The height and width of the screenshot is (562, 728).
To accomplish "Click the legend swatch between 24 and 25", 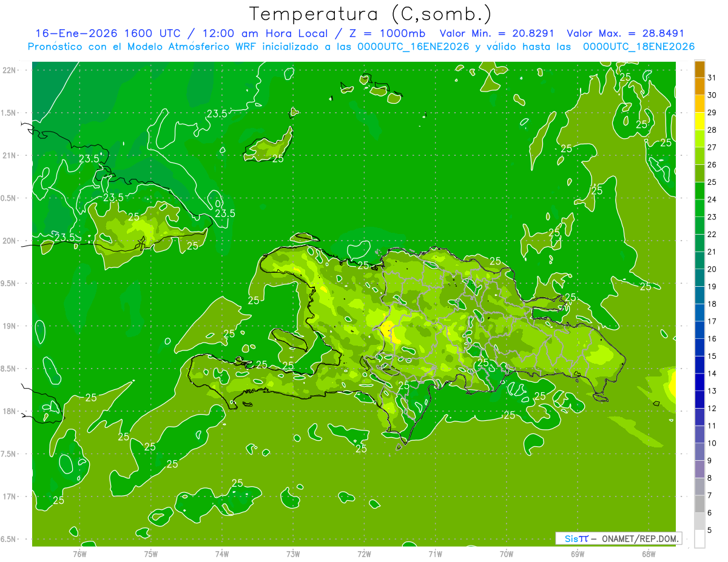I will [699, 190].
